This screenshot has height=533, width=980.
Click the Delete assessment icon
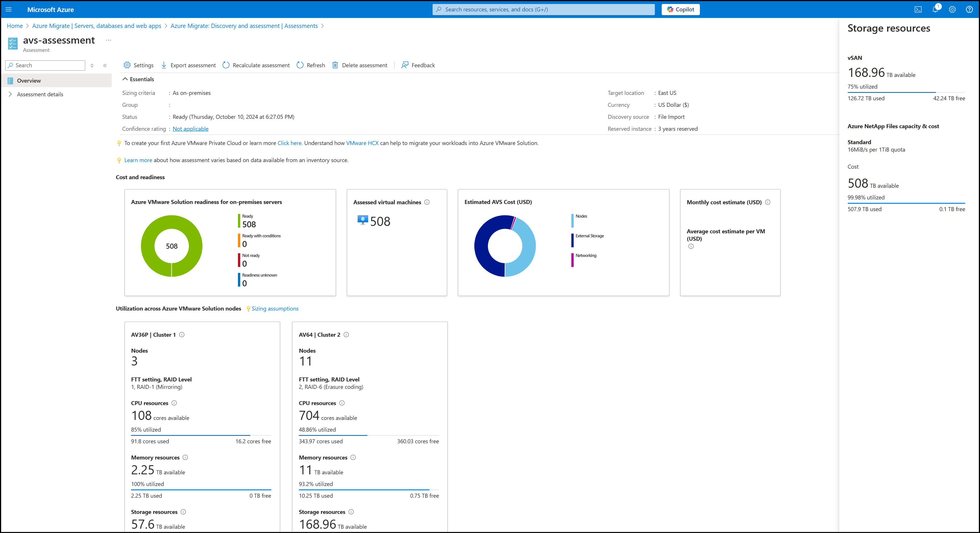click(x=335, y=65)
